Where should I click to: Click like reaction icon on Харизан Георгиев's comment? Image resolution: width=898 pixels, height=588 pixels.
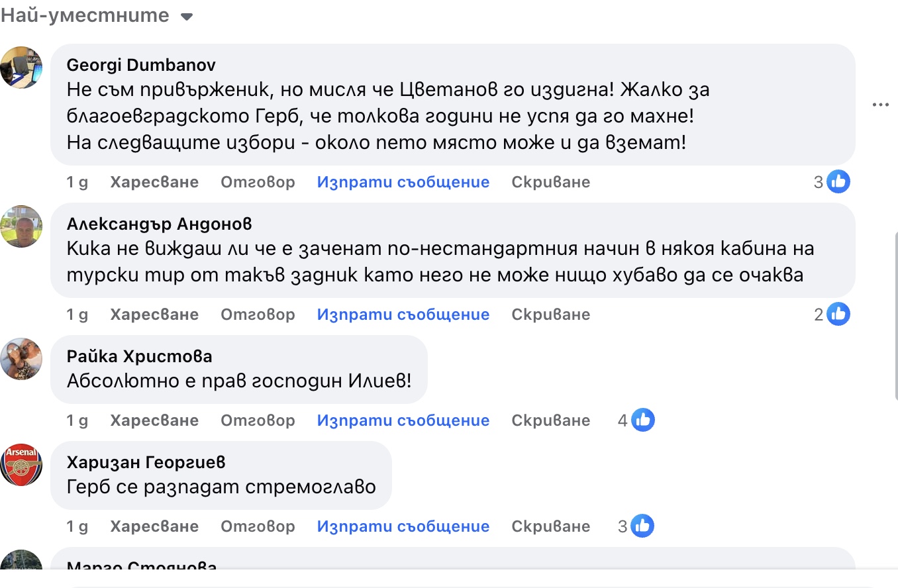[642, 526]
